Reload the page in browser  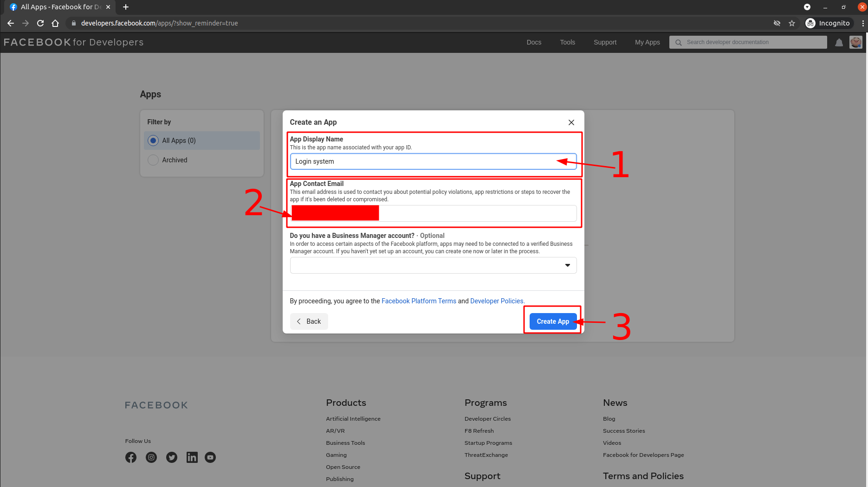[x=40, y=23]
